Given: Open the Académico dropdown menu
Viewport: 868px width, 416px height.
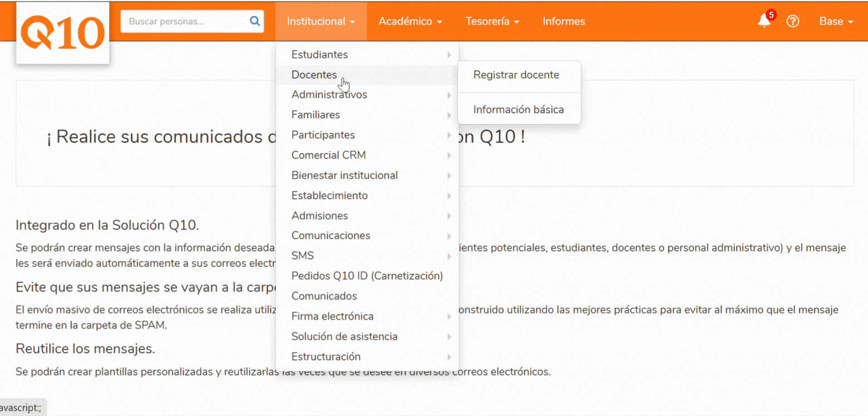Looking at the screenshot, I should coord(410,21).
